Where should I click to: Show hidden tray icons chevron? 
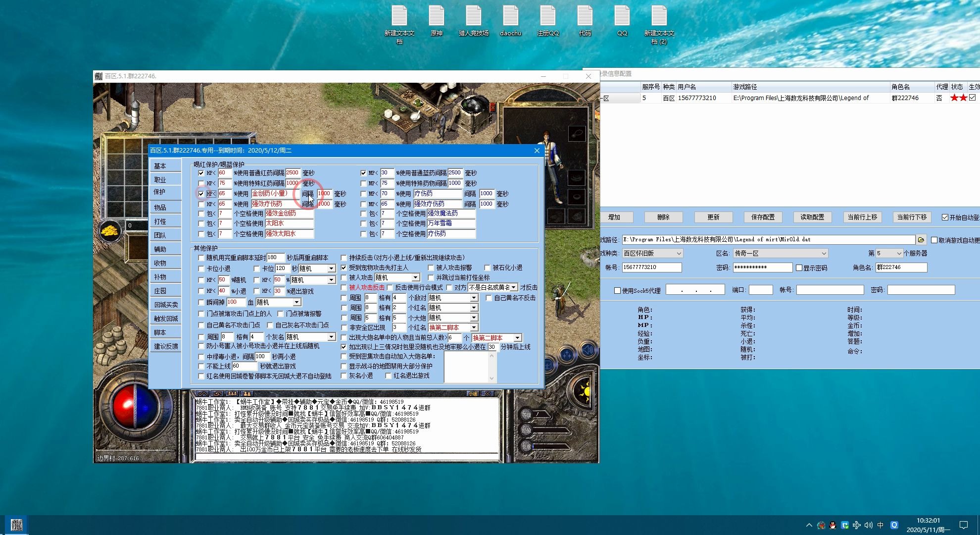click(809, 525)
